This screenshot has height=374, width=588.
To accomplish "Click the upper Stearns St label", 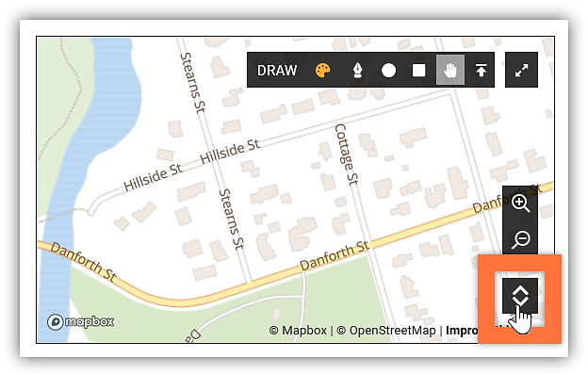I will pos(193,83).
